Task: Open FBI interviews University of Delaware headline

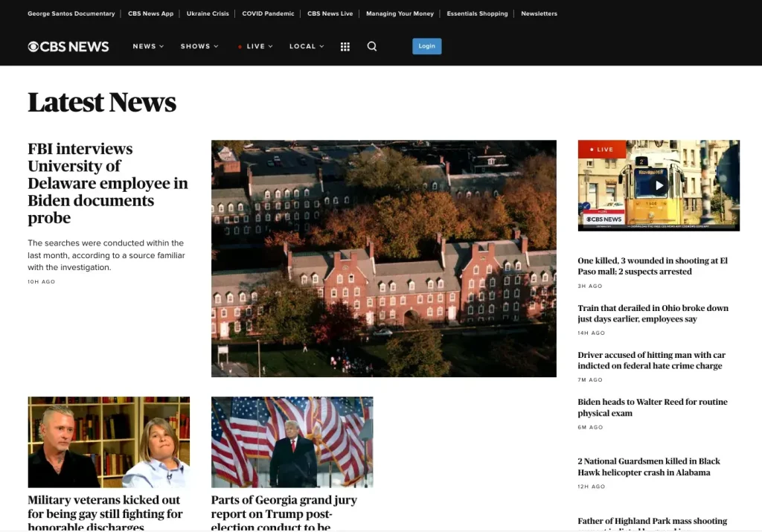Action: click(108, 183)
